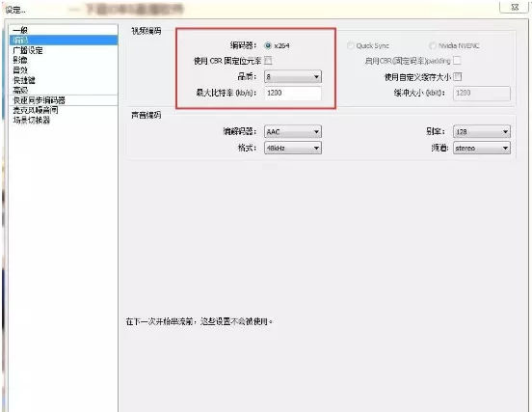
Task: Close the settings dialog
Action: (x=515, y=7)
